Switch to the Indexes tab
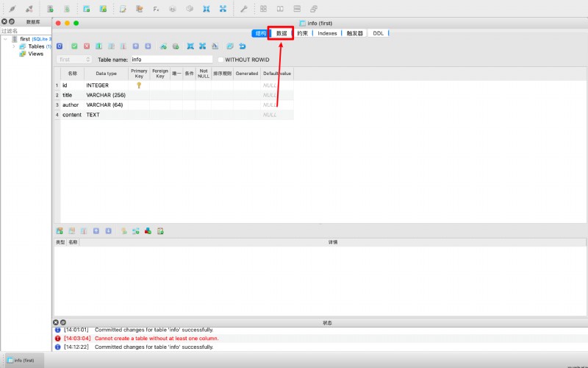588x368 pixels. click(327, 33)
